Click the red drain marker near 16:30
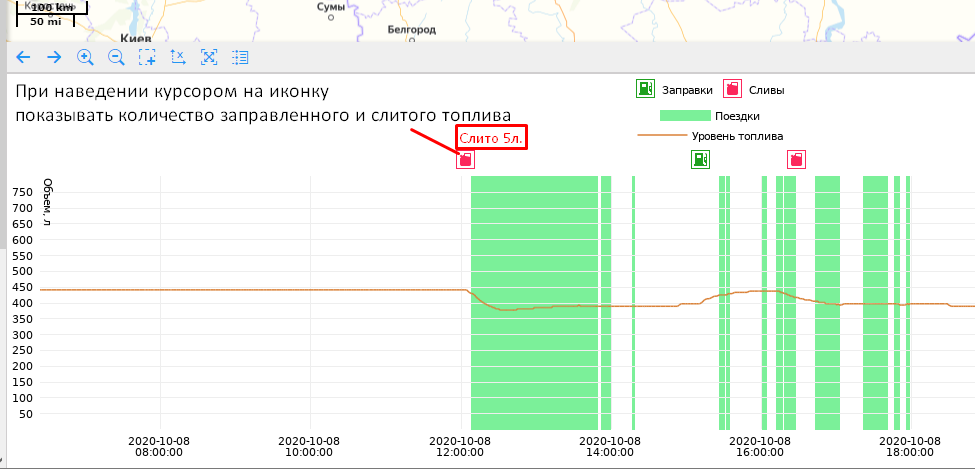The width and height of the screenshot is (975, 469). 796,158
